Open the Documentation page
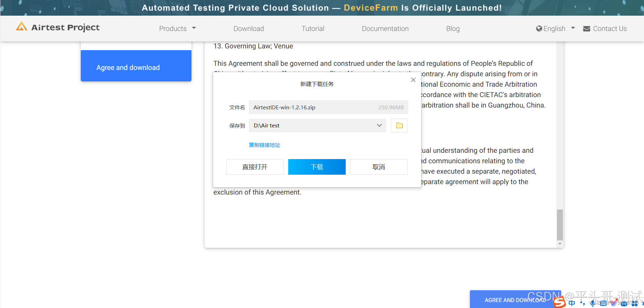This screenshot has height=308, width=644. [385, 29]
